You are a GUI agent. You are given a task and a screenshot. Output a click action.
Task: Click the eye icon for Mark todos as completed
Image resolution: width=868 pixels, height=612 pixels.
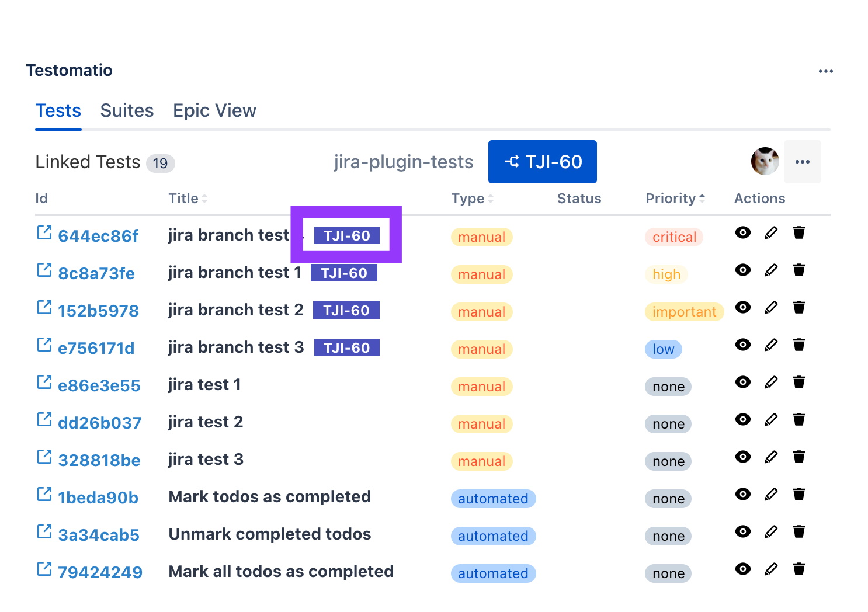pos(742,494)
